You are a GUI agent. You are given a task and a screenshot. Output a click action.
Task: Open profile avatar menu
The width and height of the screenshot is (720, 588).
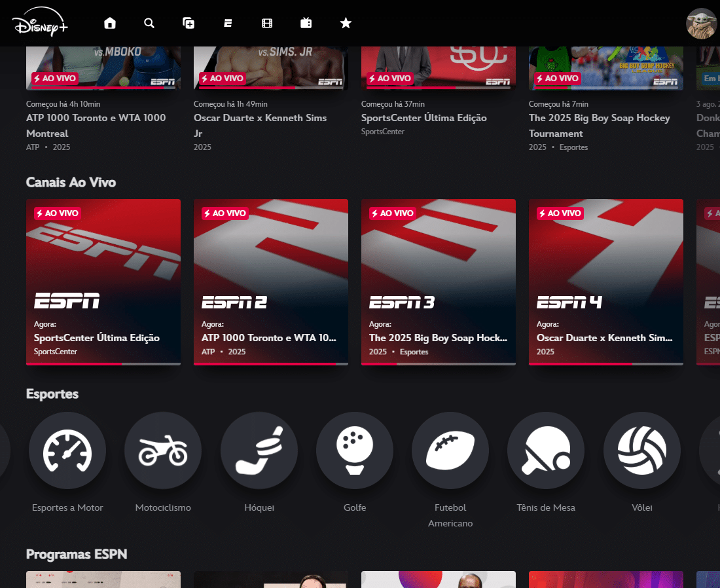701,24
